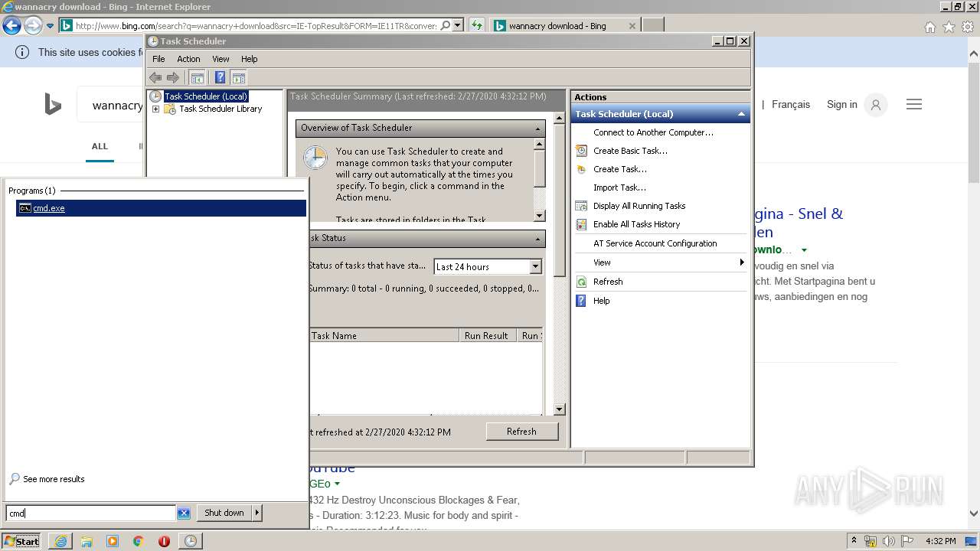Click the IE refresh button beside address bar
Image resolution: width=980 pixels, height=551 pixels.
pos(476,25)
